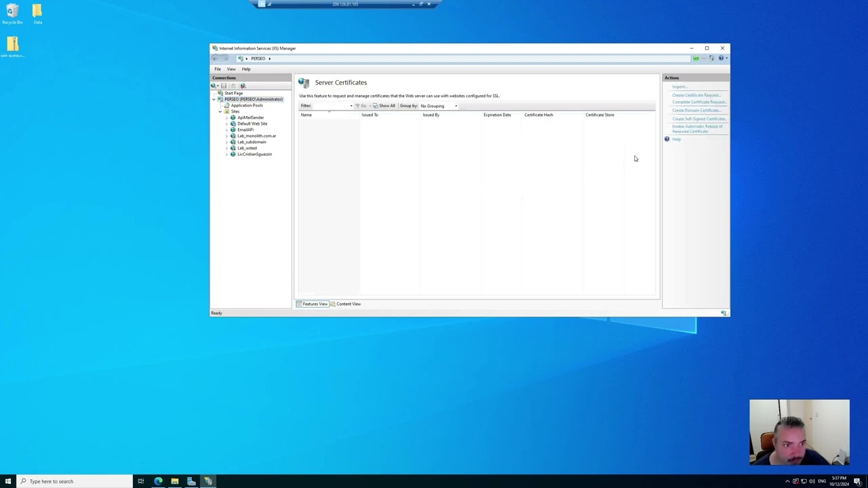
Task: Click Enable Automatic Rebind of Renewed Certificate
Action: [x=697, y=129]
